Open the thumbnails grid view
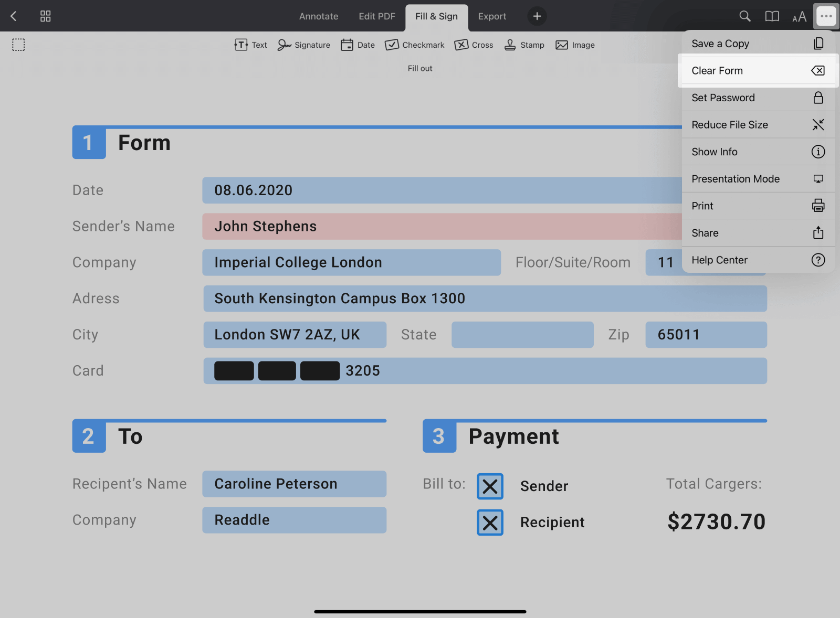This screenshot has height=618, width=840. 45,16
